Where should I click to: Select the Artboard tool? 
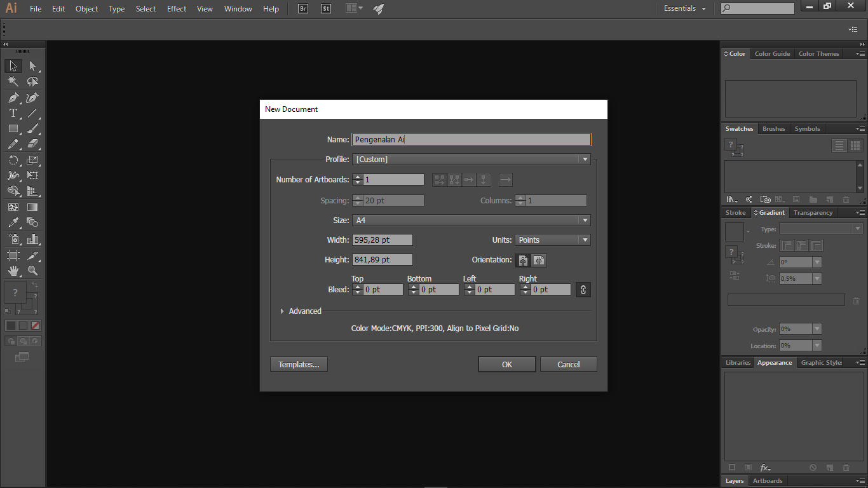[13, 255]
